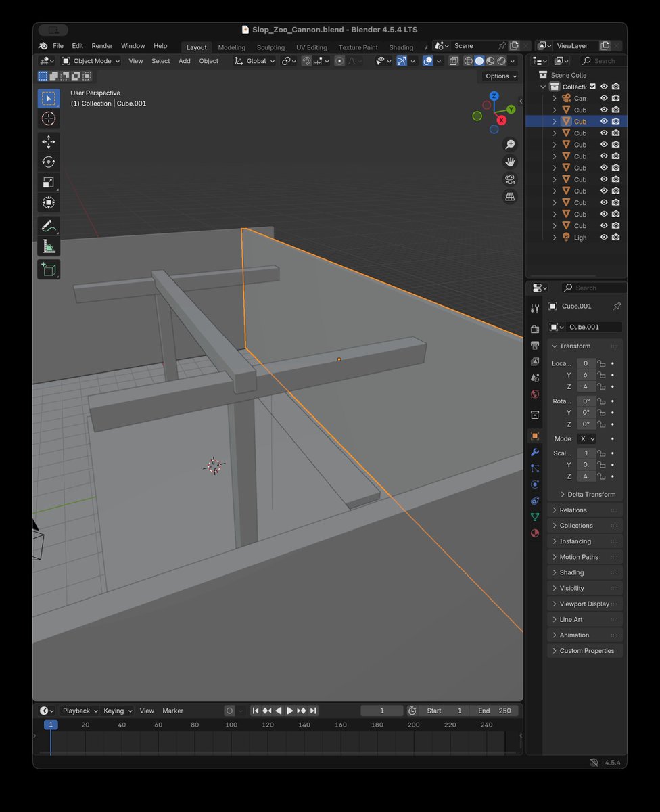Toggle the camera view icon
The width and height of the screenshot is (660, 812).
[x=511, y=179]
